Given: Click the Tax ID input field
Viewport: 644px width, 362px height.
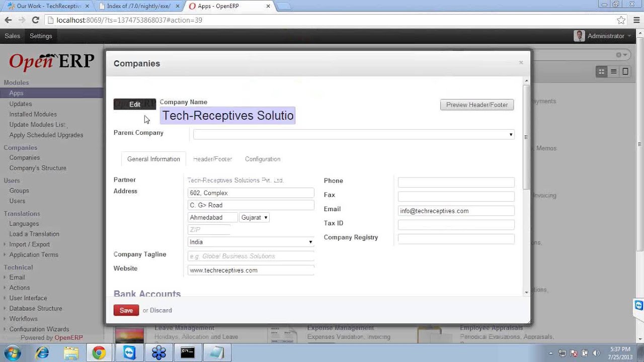Looking at the screenshot, I should pyautogui.click(x=456, y=225).
